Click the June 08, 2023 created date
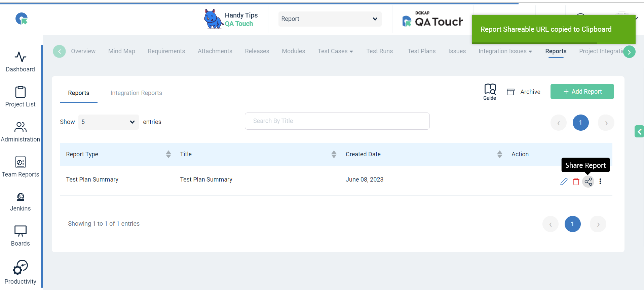 click(365, 180)
